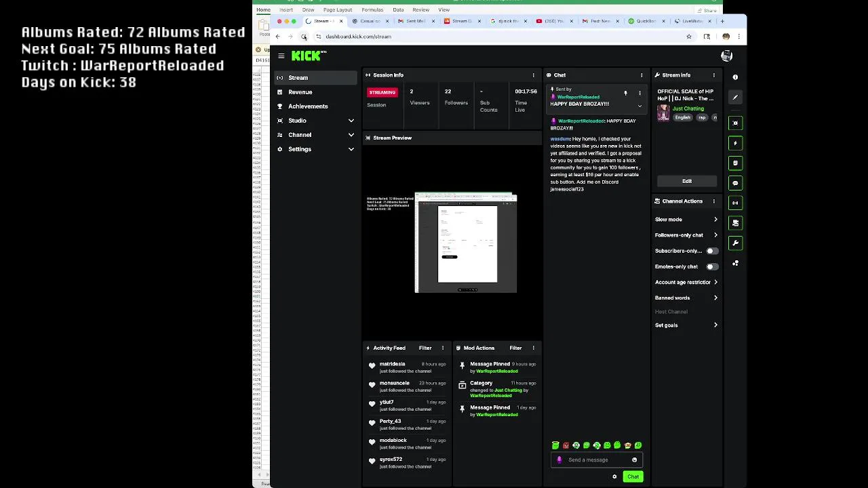Toggle the broadcast signal icon in right rail
868x488 pixels.
[x=735, y=203]
